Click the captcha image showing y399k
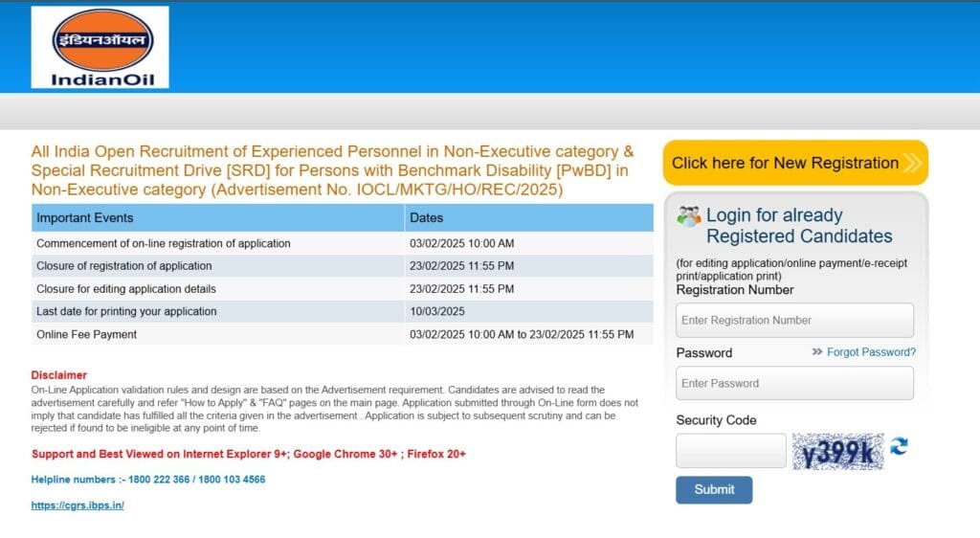980x538 pixels. pyautogui.click(x=837, y=451)
